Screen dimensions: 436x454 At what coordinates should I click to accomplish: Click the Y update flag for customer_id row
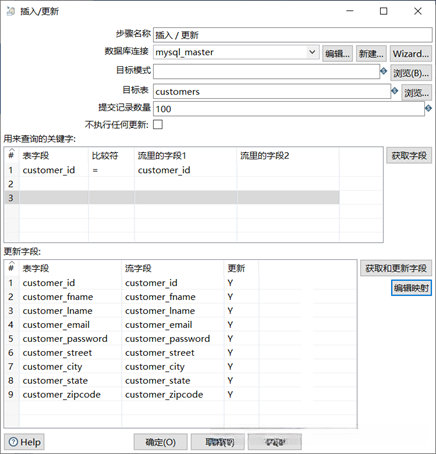[230, 283]
